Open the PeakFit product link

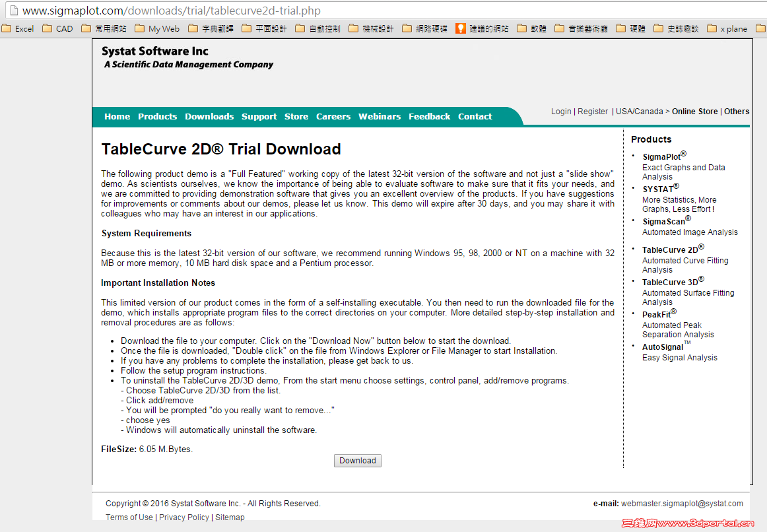[659, 314]
